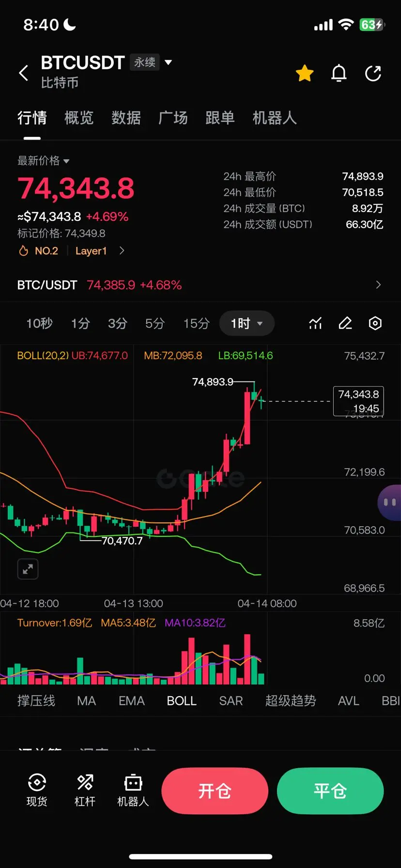This screenshot has width=401, height=868.
Task: Tap MA5:3.48亿 volume label
Action: (x=128, y=623)
